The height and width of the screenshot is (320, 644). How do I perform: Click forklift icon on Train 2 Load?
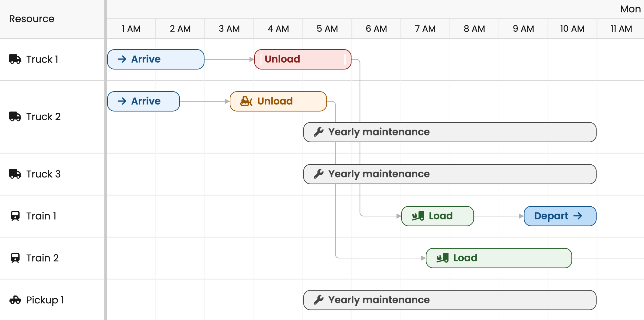click(442, 258)
